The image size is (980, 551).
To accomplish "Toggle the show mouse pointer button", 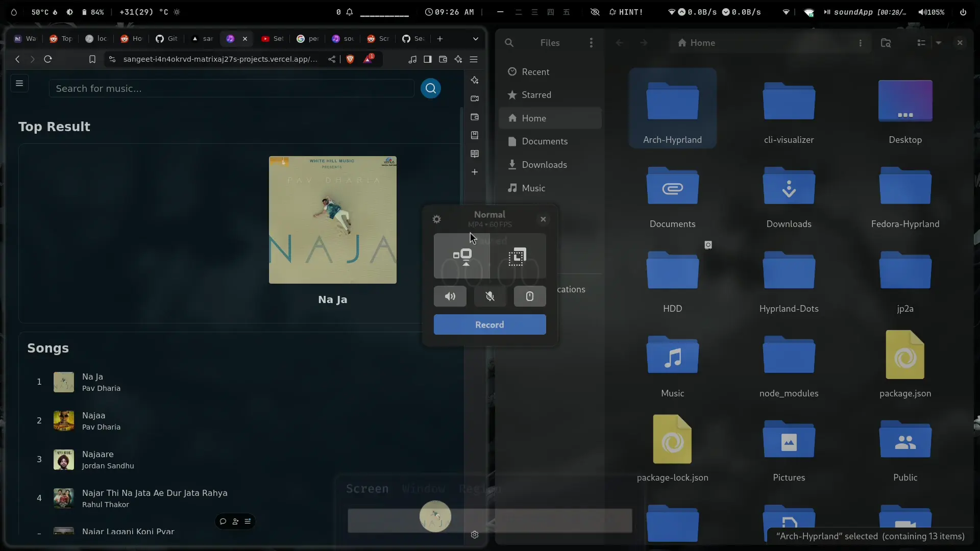I will (529, 296).
